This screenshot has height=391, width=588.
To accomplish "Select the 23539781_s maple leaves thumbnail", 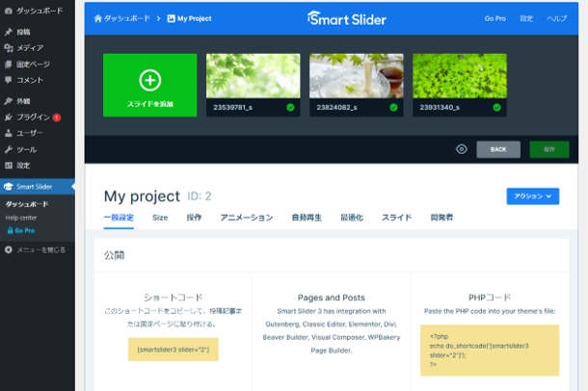I will (254, 76).
